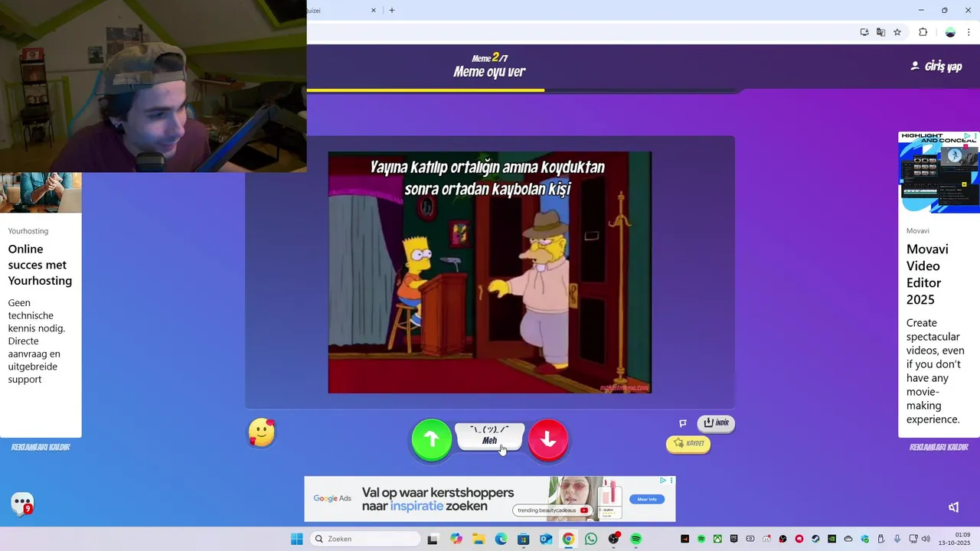Screen dimensions: 980x551
Task: Open Outlook from taskbar
Action: (x=546, y=539)
